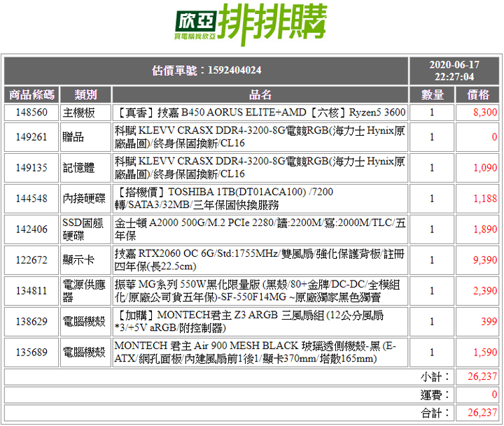Click the 數量 column header

(x=432, y=94)
